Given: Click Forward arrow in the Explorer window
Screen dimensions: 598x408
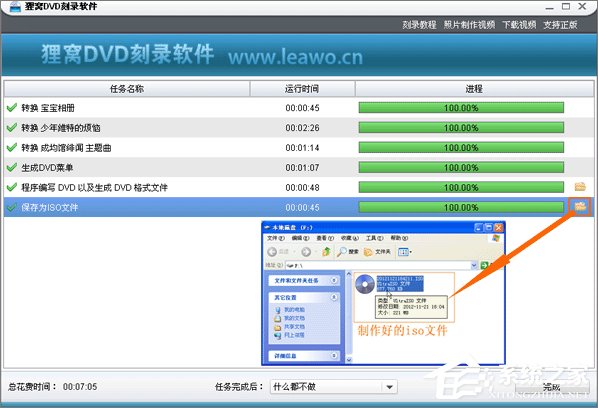Looking at the screenshot, I should tap(306, 252).
